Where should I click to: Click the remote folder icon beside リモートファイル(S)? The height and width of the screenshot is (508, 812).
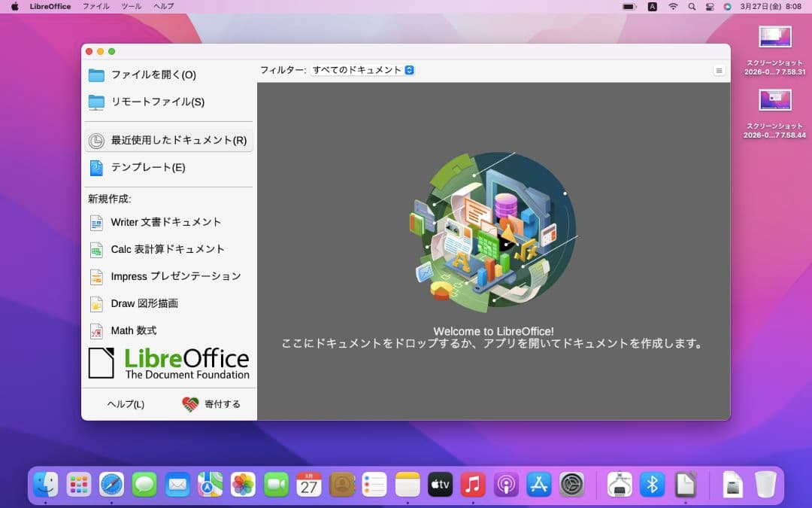point(96,102)
